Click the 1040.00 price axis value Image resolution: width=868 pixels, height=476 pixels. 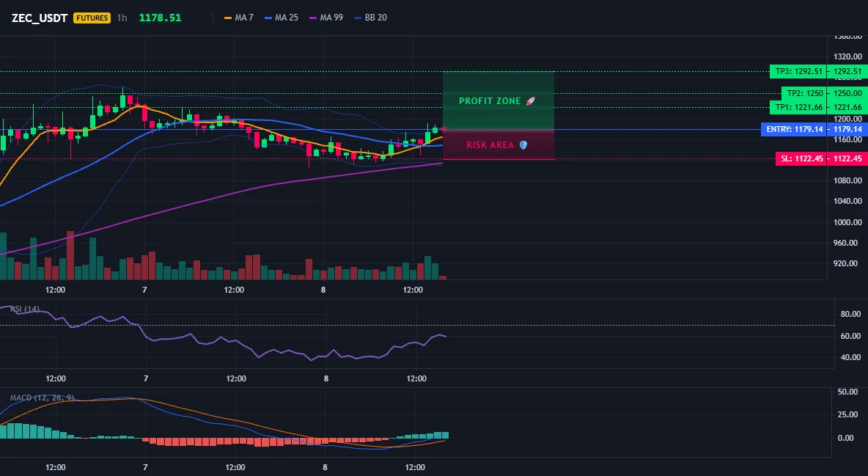click(847, 201)
